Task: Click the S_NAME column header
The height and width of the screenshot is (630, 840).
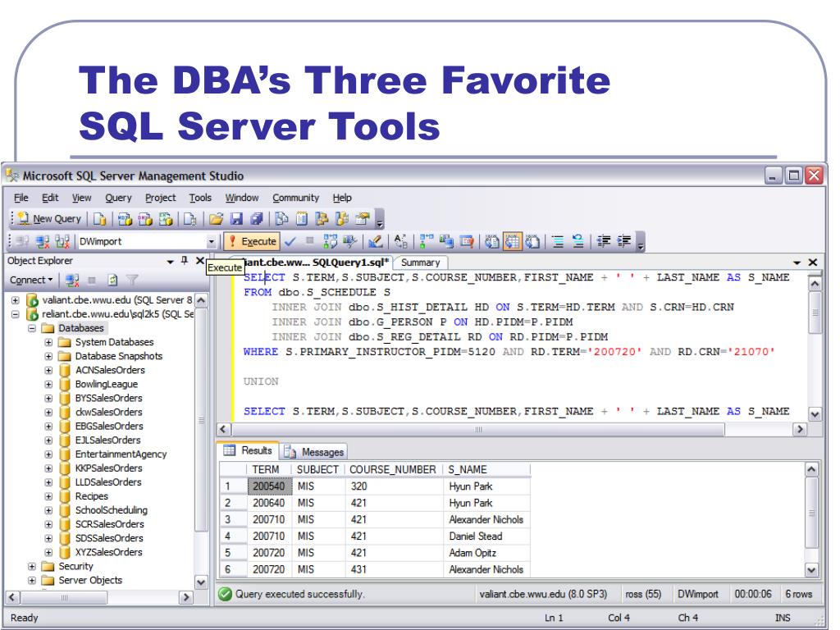Action: [x=486, y=469]
